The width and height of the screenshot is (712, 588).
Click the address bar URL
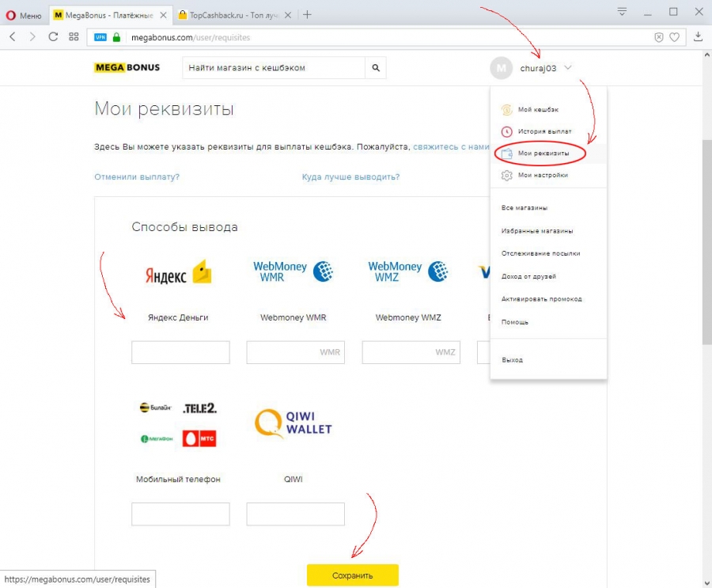[191, 38]
